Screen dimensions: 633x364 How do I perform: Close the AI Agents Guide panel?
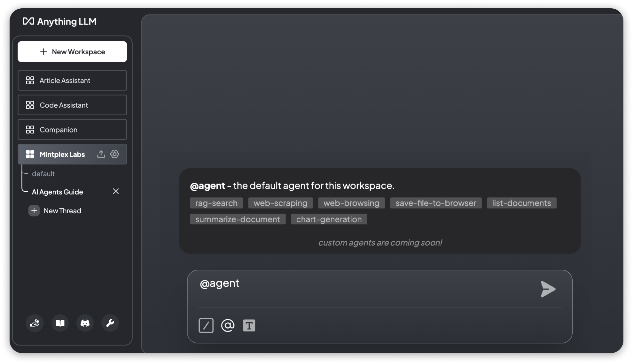click(x=115, y=191)
